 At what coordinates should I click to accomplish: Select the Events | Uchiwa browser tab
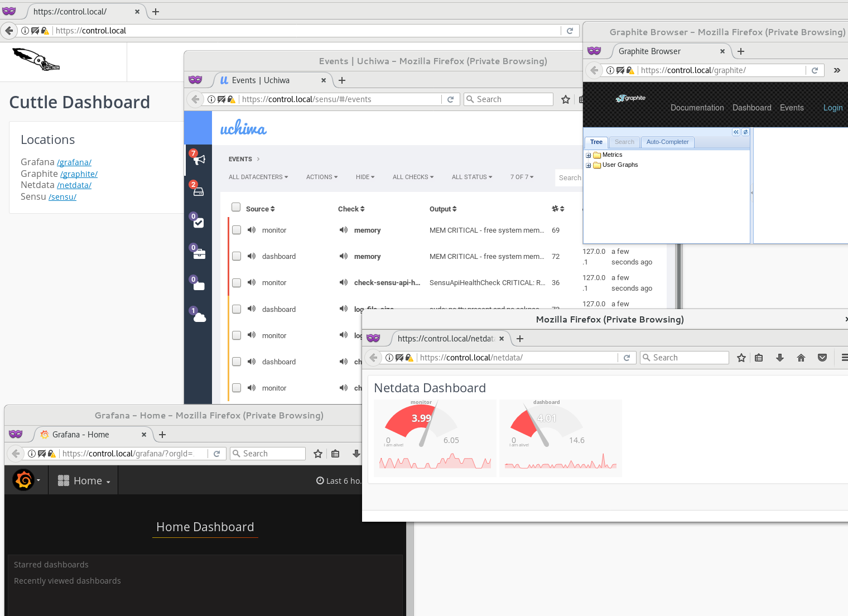click(271, 80)
